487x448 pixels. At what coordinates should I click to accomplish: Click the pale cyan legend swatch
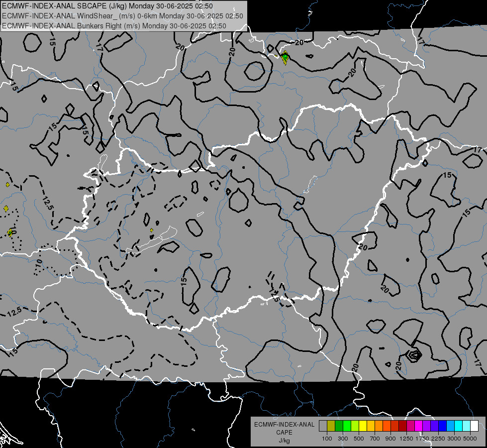(467, 426)
